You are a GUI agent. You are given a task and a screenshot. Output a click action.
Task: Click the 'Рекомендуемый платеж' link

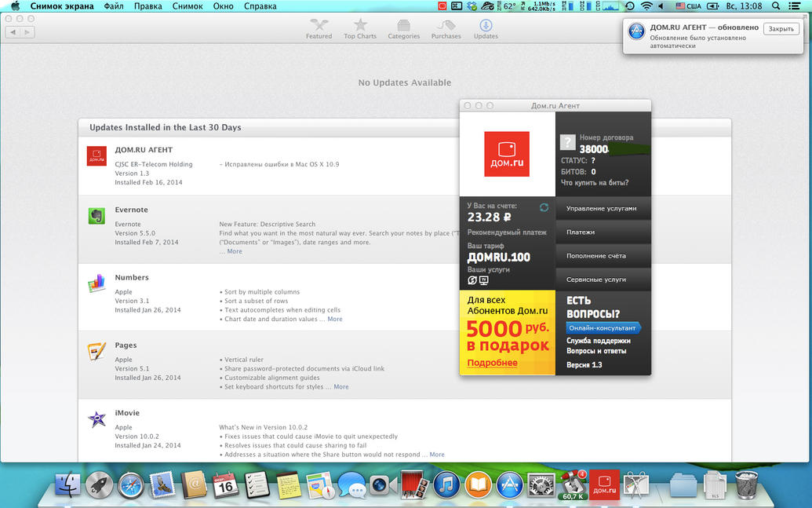(507, 232)
